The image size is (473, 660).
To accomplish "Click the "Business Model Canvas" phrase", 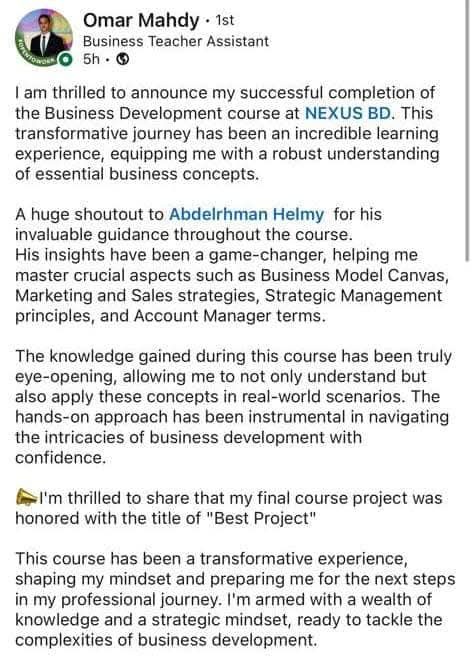I will click(353, 275).
